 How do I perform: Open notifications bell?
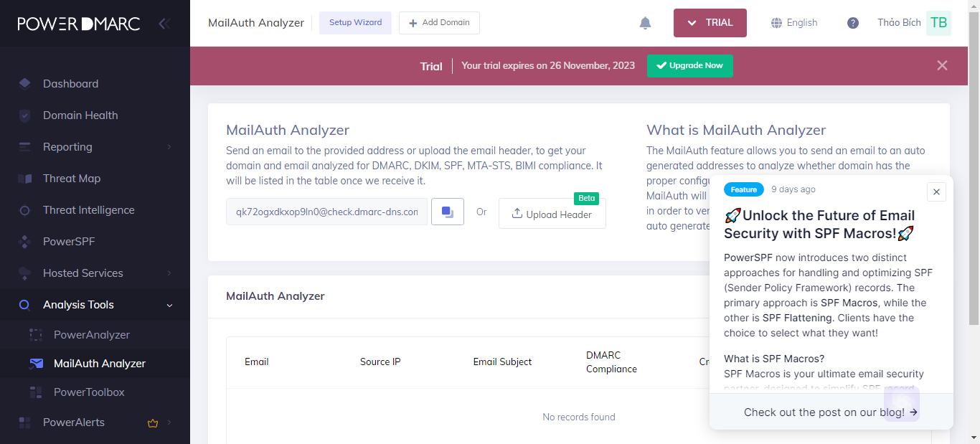click(645, 23)
